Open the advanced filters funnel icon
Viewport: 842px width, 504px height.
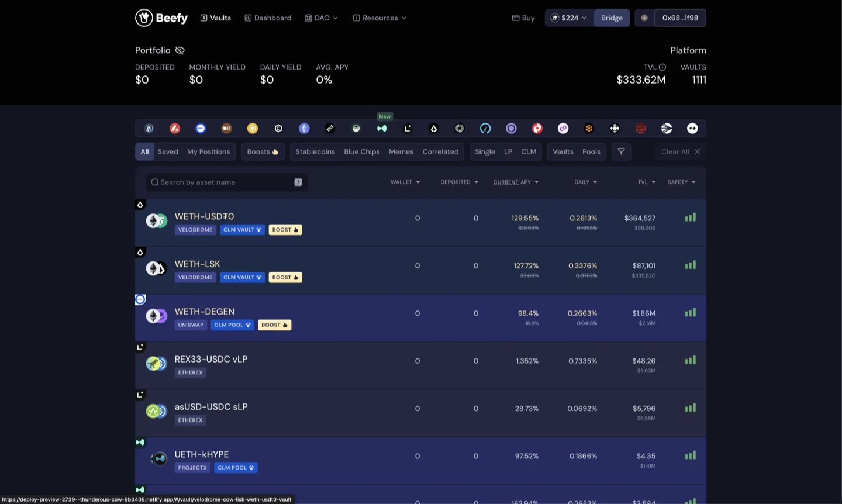[621, 151]
